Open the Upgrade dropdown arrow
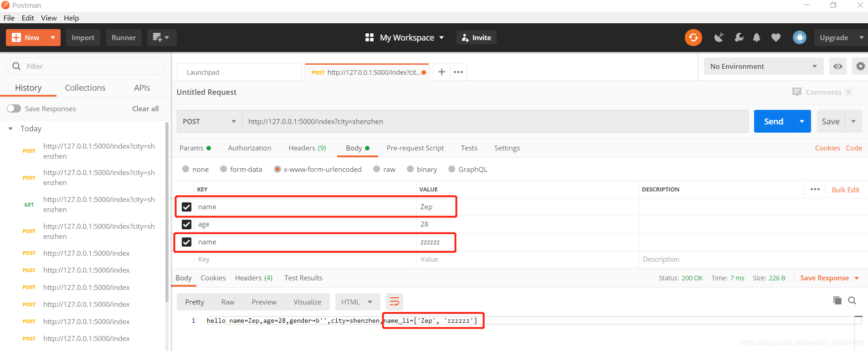 861,37
